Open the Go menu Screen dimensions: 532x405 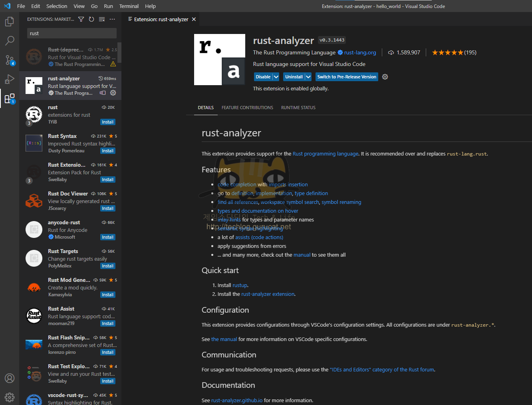(x=94, y=6)
